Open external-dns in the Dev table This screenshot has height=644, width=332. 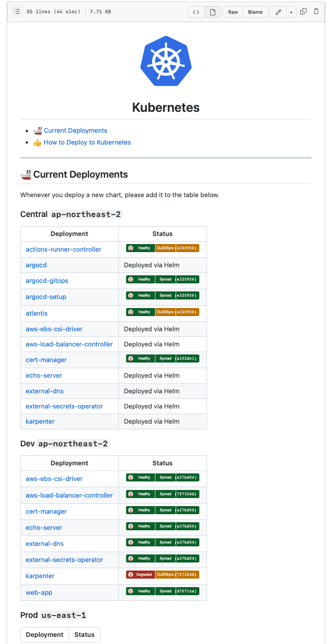pos(45,544)
